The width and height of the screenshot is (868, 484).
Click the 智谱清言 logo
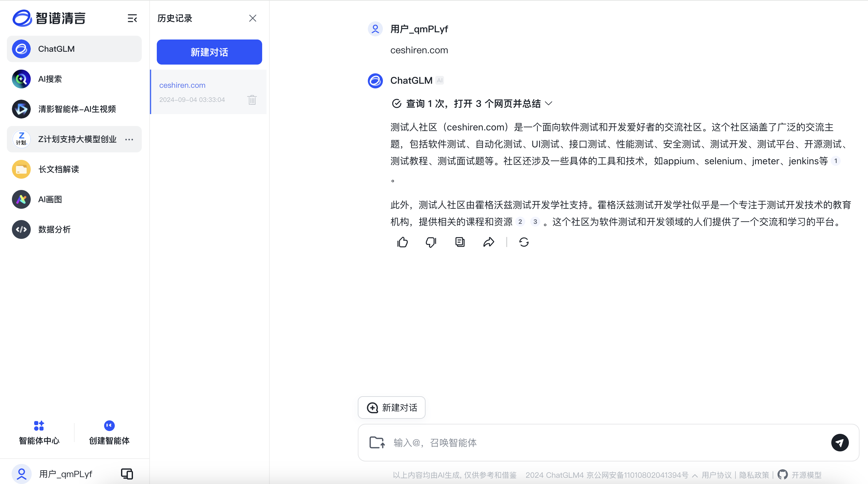pos(49,18)
